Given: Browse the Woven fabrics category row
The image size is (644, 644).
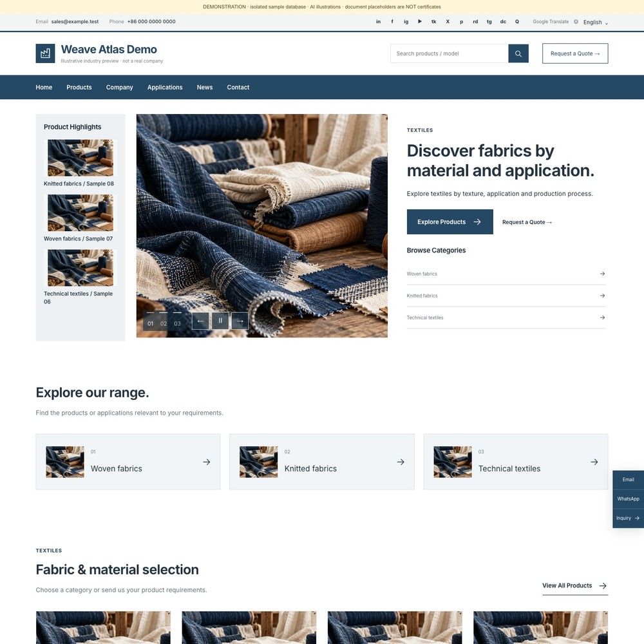Looking at the screenshot, I should (x=506, y=274).
